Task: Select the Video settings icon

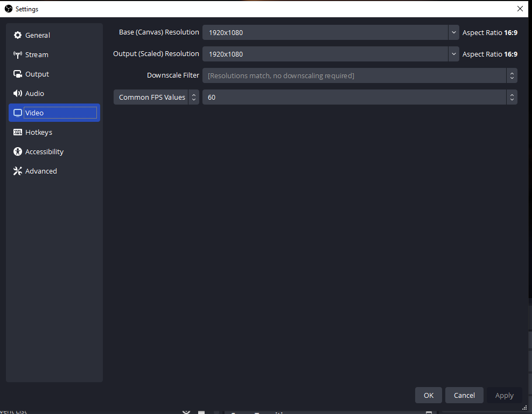Action: coord(18,113)
